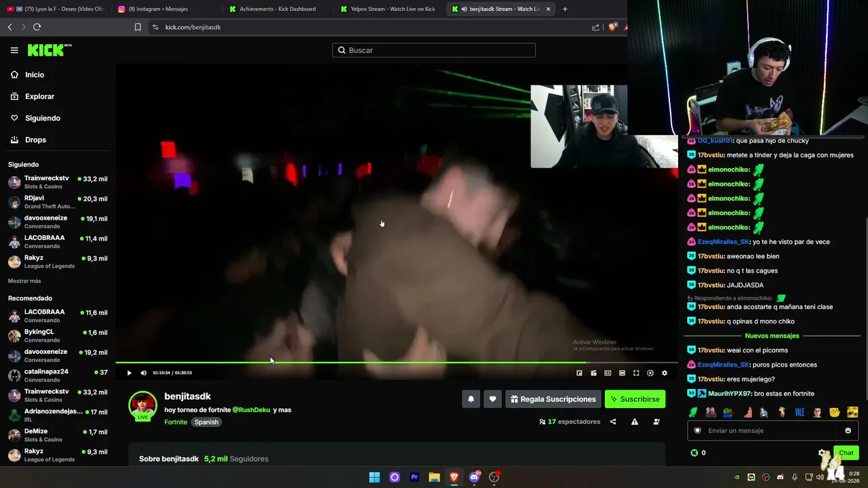Open BykingCL recommended channel
Image resolution: width=868 pixels, height=488 pixels.
pos(58,336)
